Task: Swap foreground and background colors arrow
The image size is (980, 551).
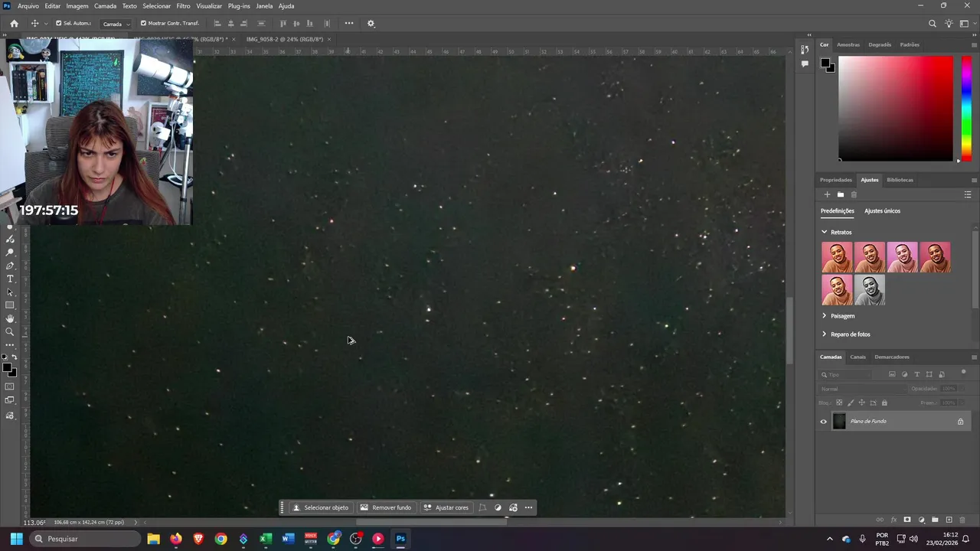Action: point(14,357)
